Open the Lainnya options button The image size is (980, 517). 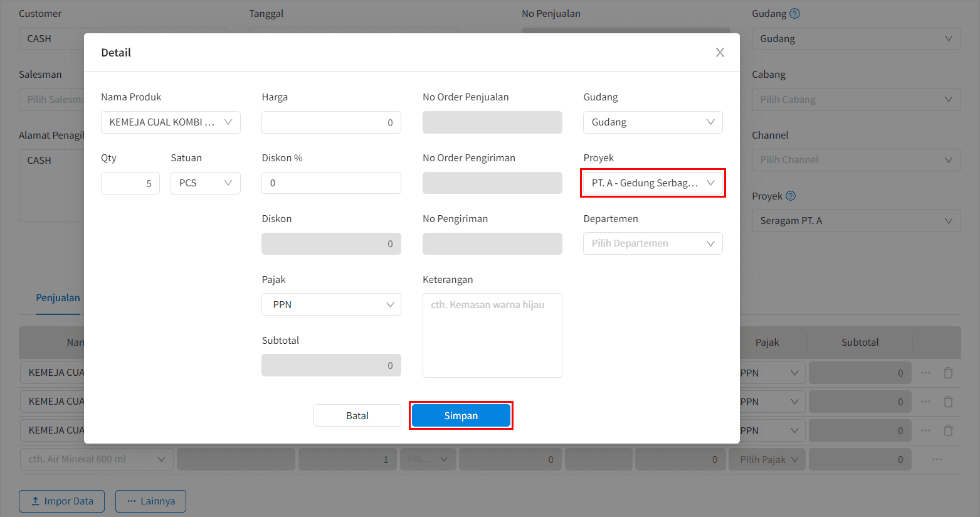[150, 501]
